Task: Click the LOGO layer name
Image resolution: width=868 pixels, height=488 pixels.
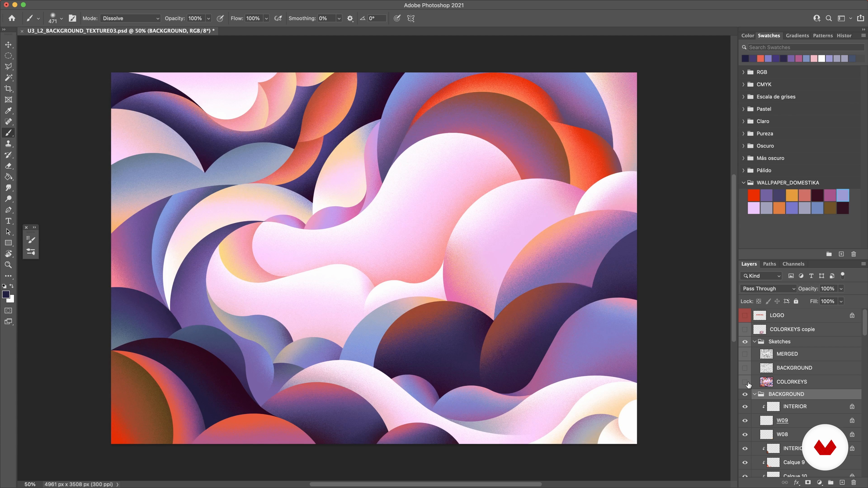Action: [777, 315]
